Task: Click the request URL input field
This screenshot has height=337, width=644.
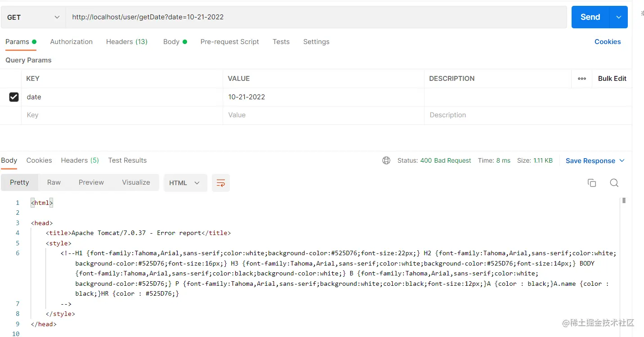Action: [316, 17]
